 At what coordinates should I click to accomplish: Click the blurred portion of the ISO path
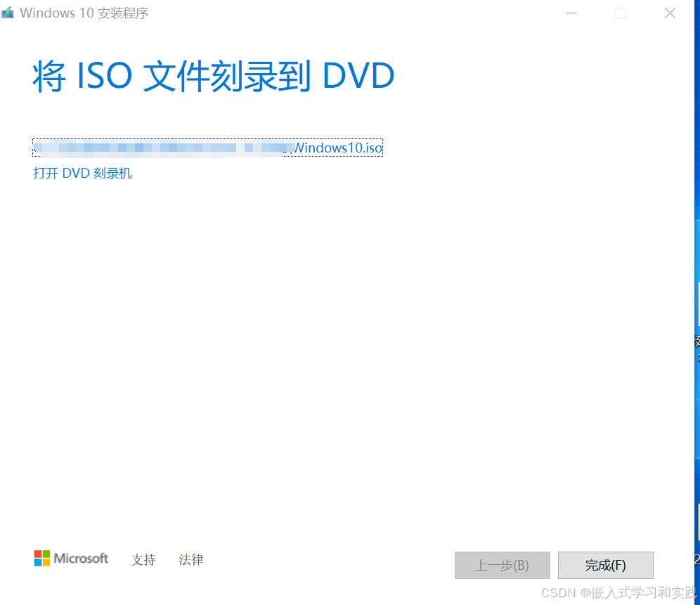point(163,148)
